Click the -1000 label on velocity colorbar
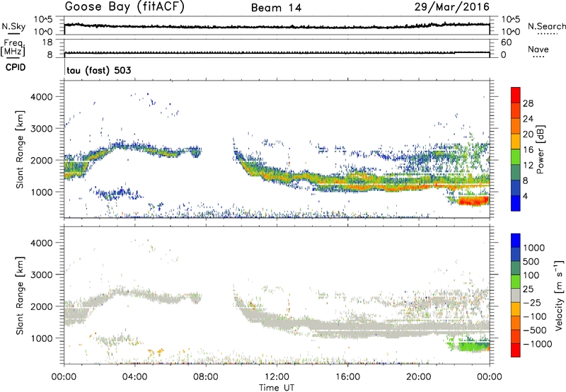The width and height of the screenshot is (566, 392). pyautogui.click(x=538, y=344)
